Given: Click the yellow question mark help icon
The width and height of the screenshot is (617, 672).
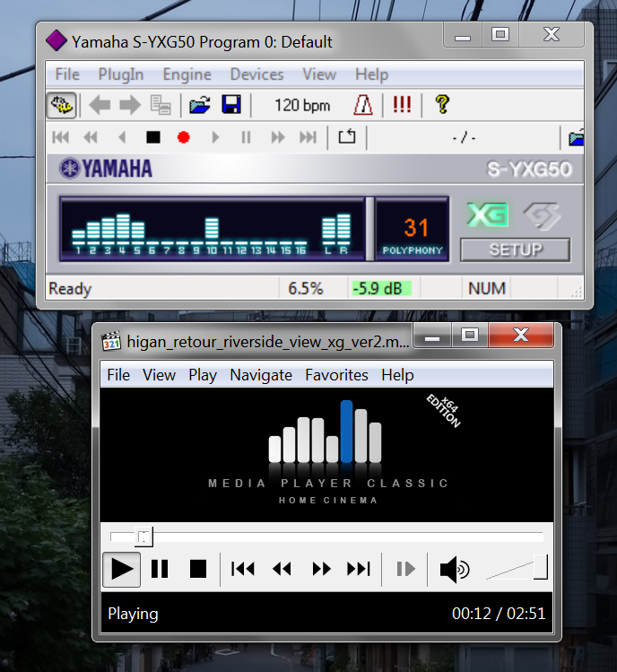Looking at the screenshot, I should pyautogui.click(x=441, y=105).
